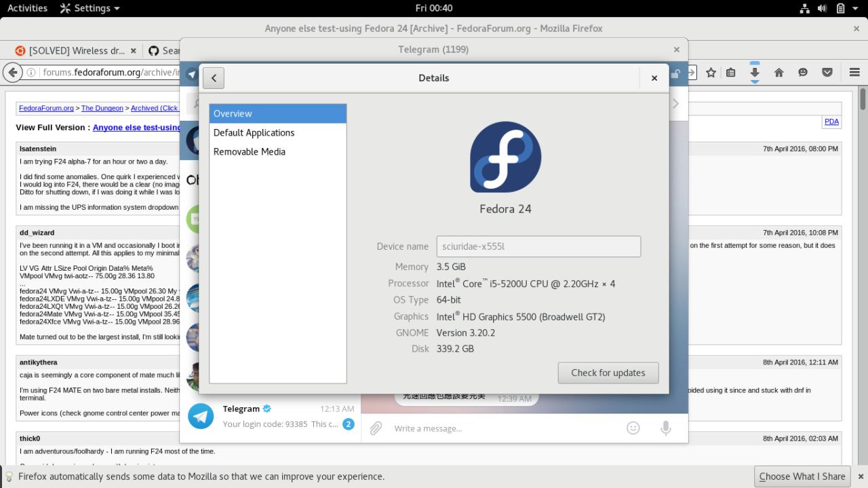Go back using the Details header arrow
Screen dimensions: 868x488
click(x=213, y=78)
